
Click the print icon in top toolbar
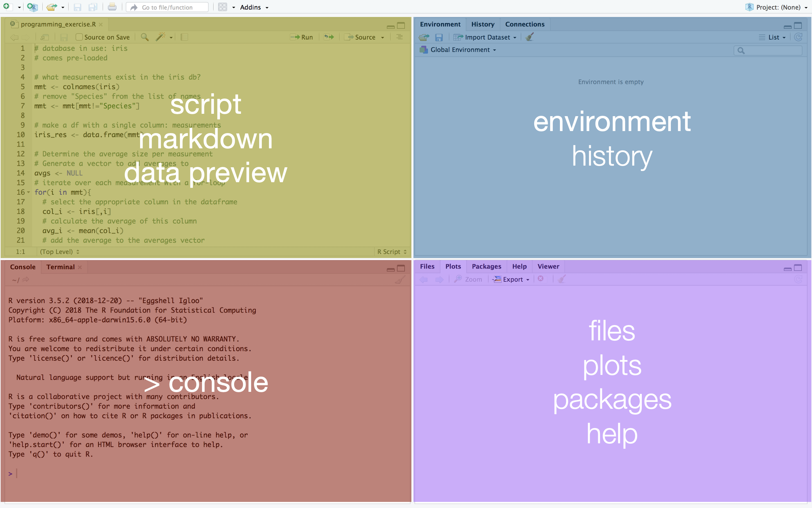click(112, 7)
